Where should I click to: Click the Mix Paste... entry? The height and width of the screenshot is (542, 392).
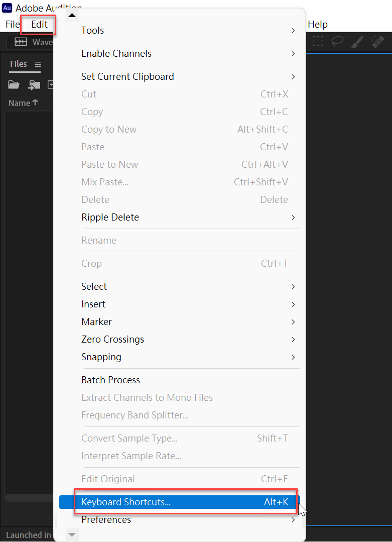(x=180, y=182)
